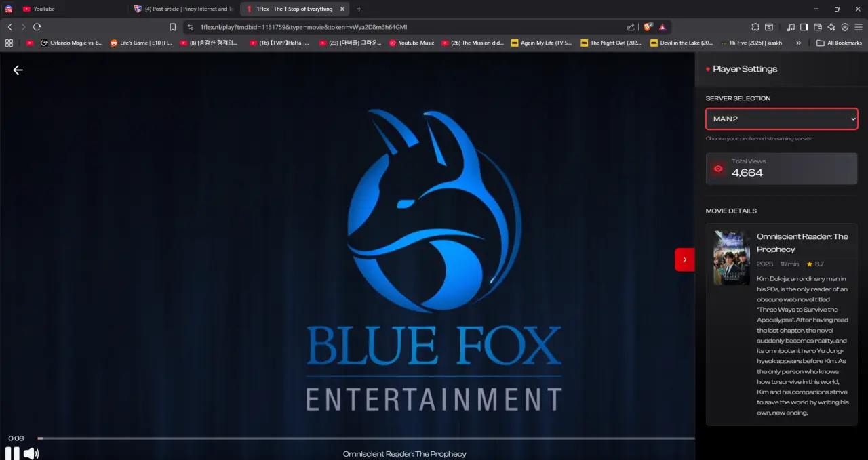Switch to the Post article Pinoy Internet tab

click(183, 9)
